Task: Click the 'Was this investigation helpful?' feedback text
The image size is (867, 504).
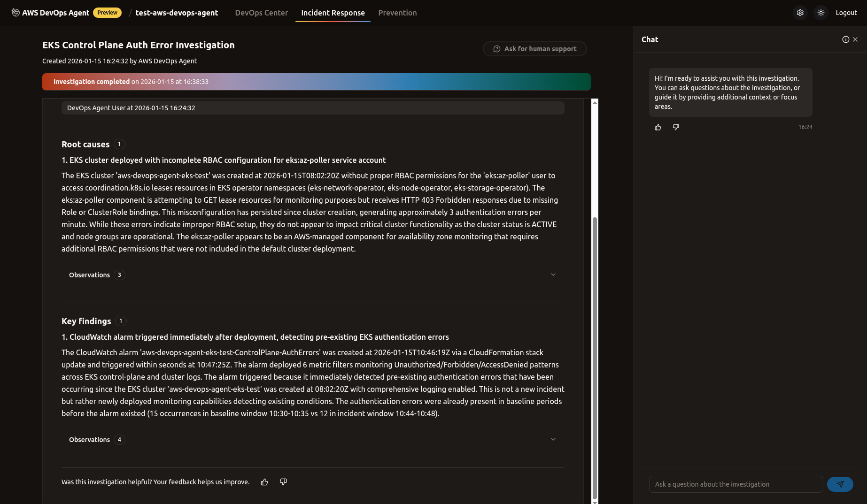Action: [x=155, y=482]
